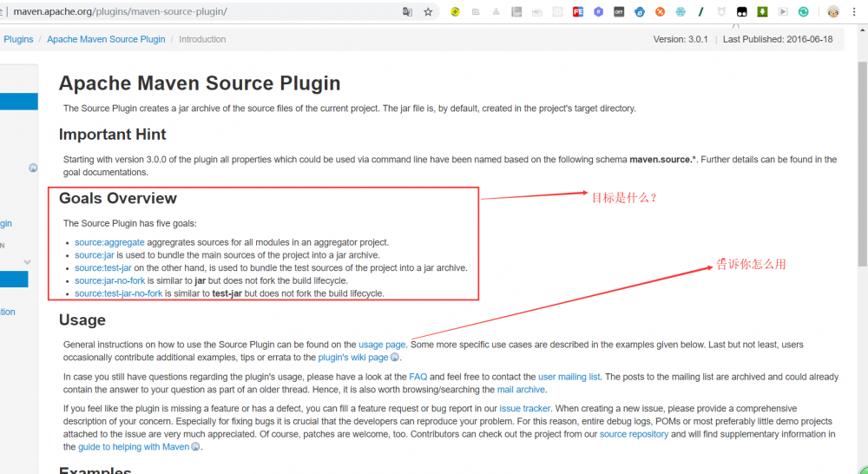
Task: Open the yellow-green round extension icon
Action: click(x=455, y=11)
